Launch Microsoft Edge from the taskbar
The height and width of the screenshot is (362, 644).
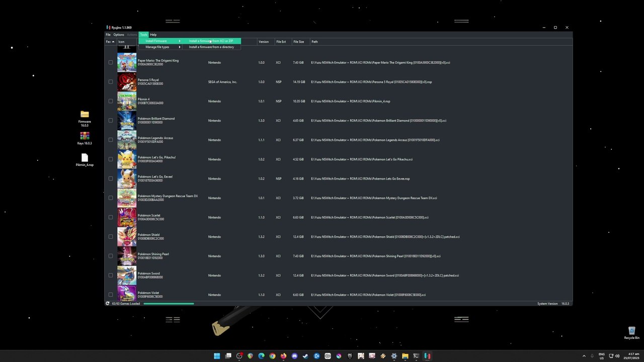coord(261,356)
